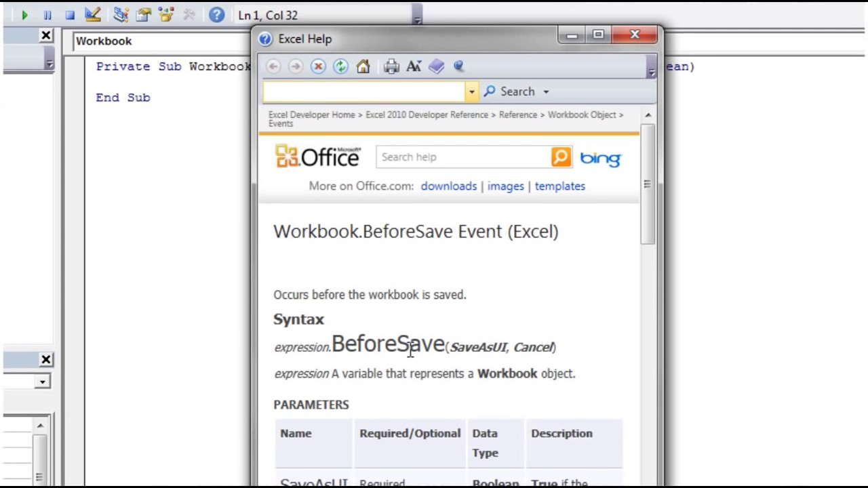Open Properties Window icon in VBA toolbar

coord(143,14)
